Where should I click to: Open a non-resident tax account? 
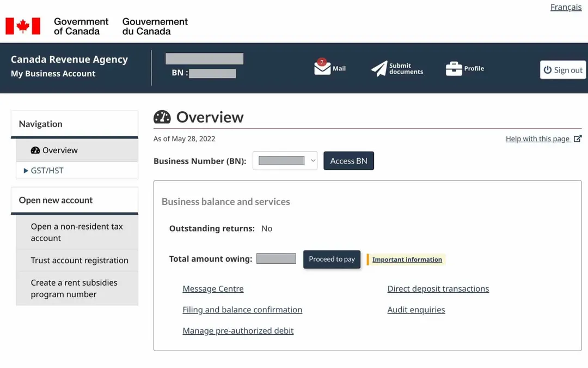click(x=77, y=232)
